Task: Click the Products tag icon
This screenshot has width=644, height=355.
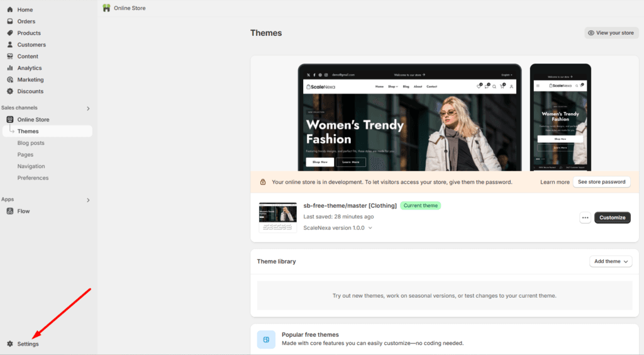Action: [10, 33]
